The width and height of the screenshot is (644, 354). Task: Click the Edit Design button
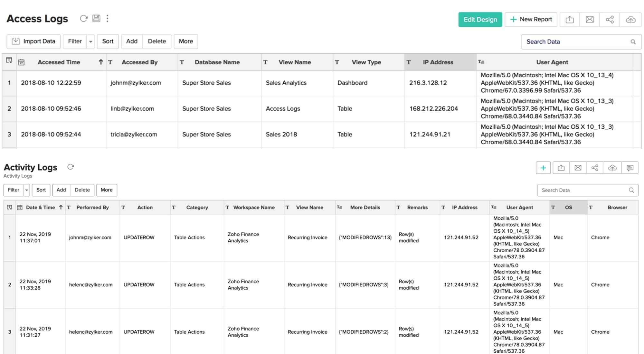tap(480, 20)
